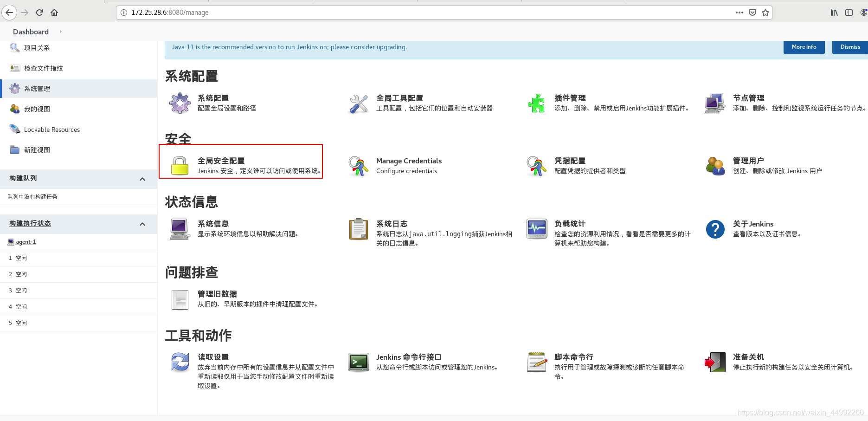
Task: Open Lockable Resources in the sidebar
Action: pyautogui.click(x=52, y=130)
